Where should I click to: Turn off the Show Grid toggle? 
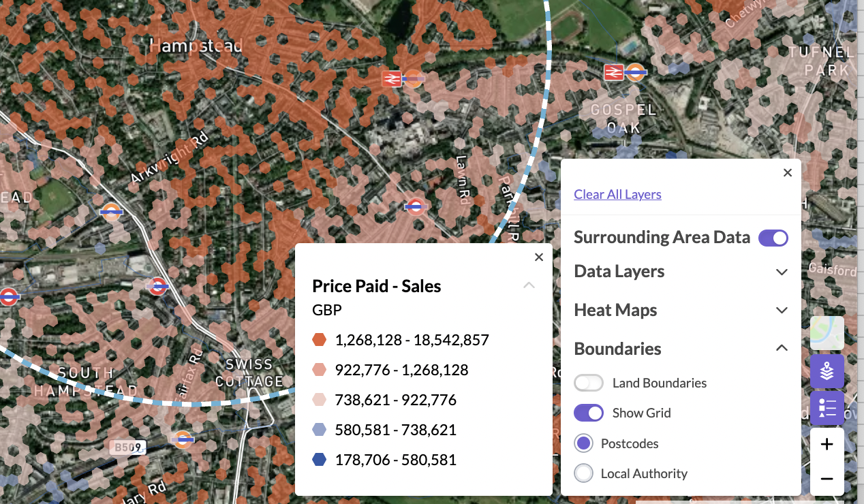point(589,413)
